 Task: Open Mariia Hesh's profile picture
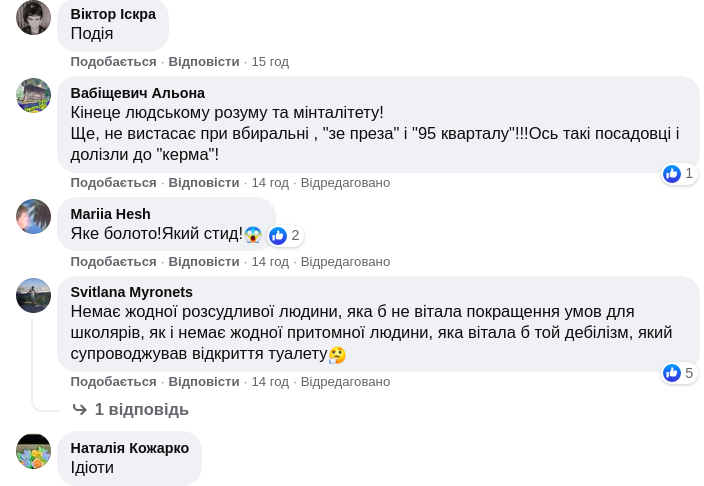[33, 216]
